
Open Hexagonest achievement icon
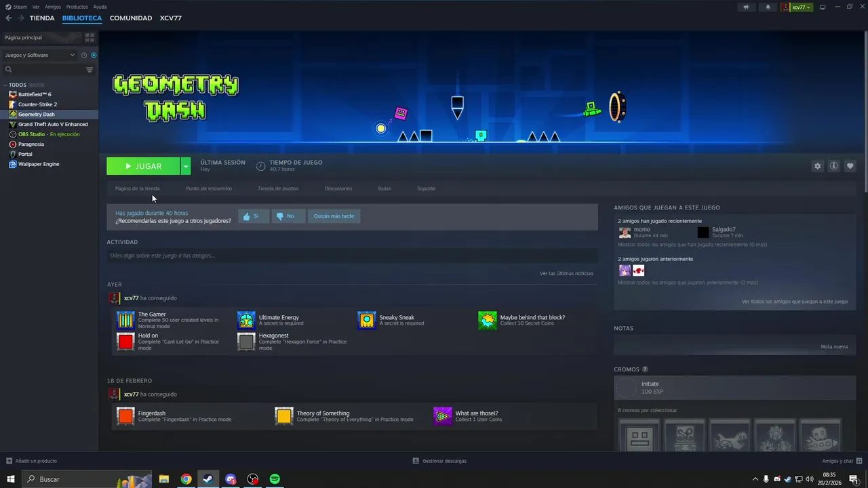(246, 341)
